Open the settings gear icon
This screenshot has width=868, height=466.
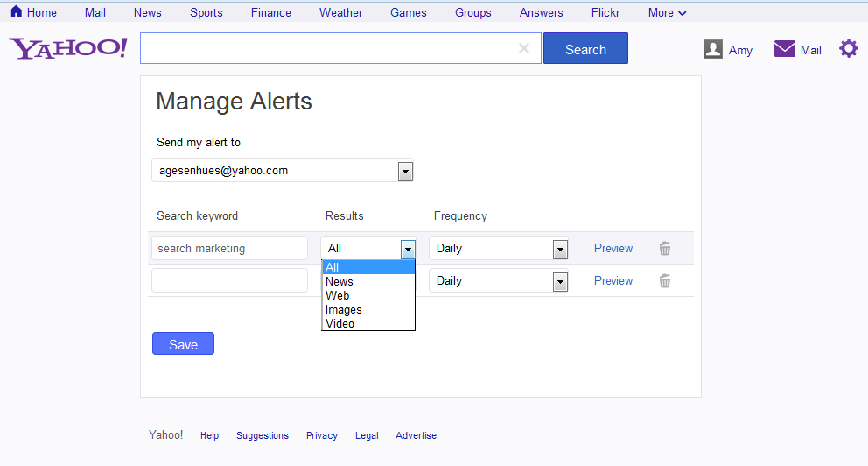click(x=849, y=49)
